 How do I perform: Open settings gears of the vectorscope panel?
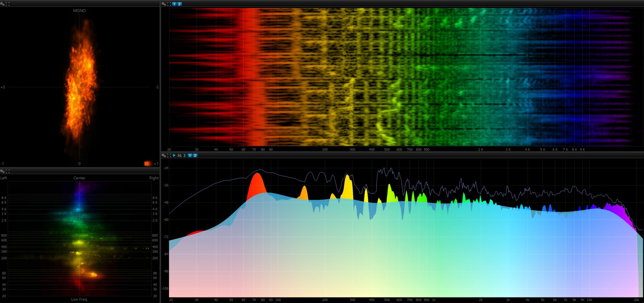(x=2, y=4)
